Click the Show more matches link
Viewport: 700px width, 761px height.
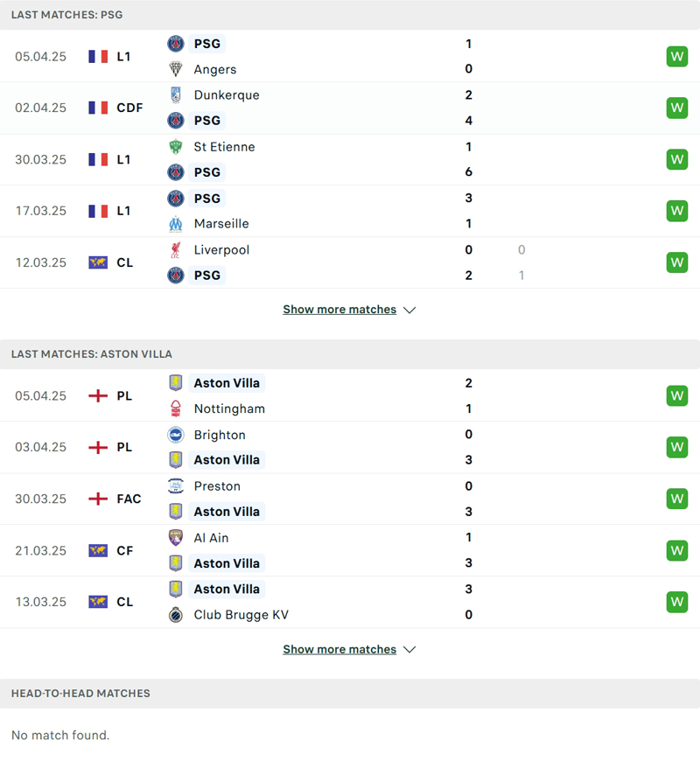[339, 309]
